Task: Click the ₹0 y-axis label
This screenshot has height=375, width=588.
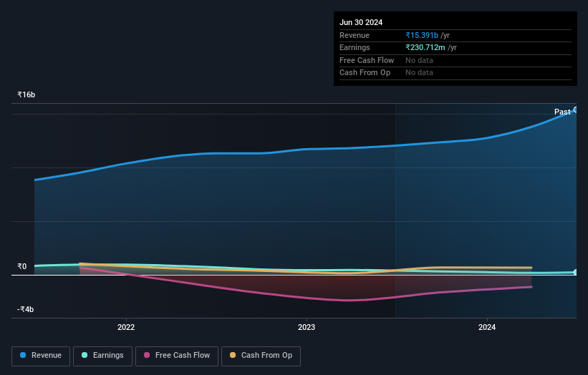Action: 22,266
